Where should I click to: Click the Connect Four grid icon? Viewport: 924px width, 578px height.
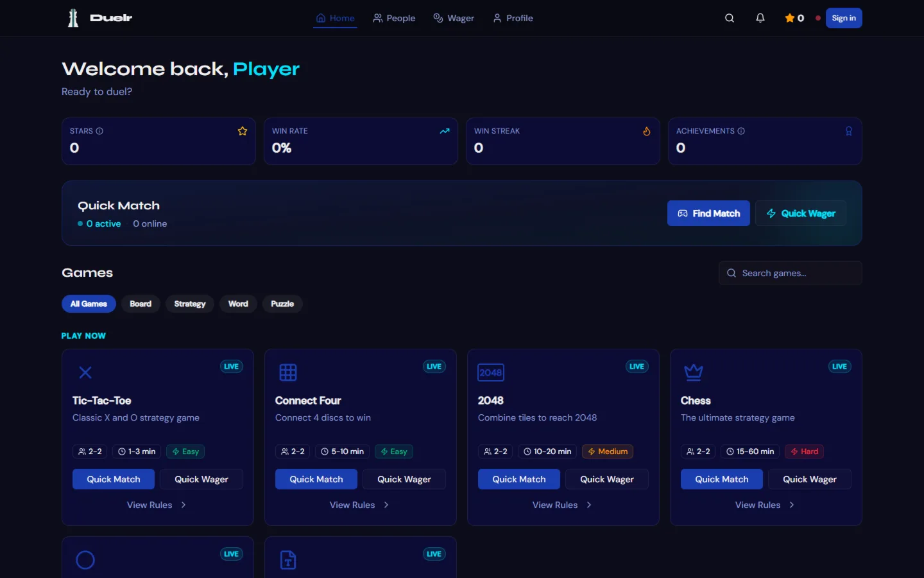pyautogui.click(x=288, y=372)
